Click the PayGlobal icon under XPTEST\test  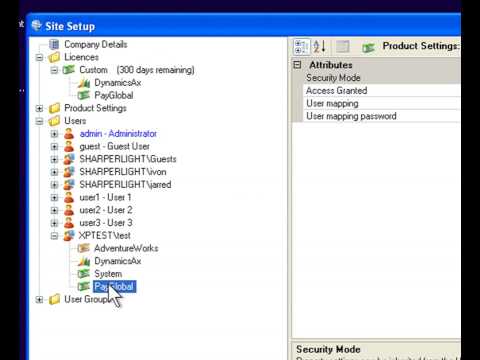pyautogui.click(x=84, y=287)
